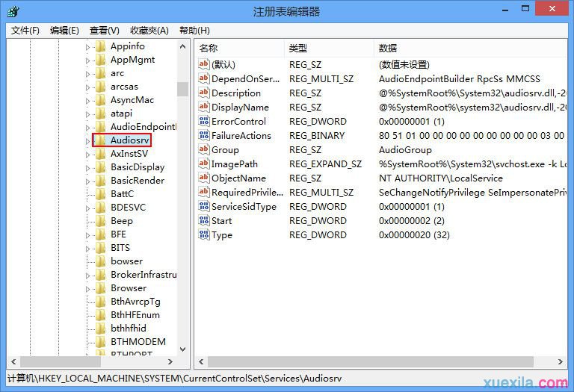The height and width of the screenshot is (392, 574).
Task: Expand the BFE tree node
Action: click(87, 235)
